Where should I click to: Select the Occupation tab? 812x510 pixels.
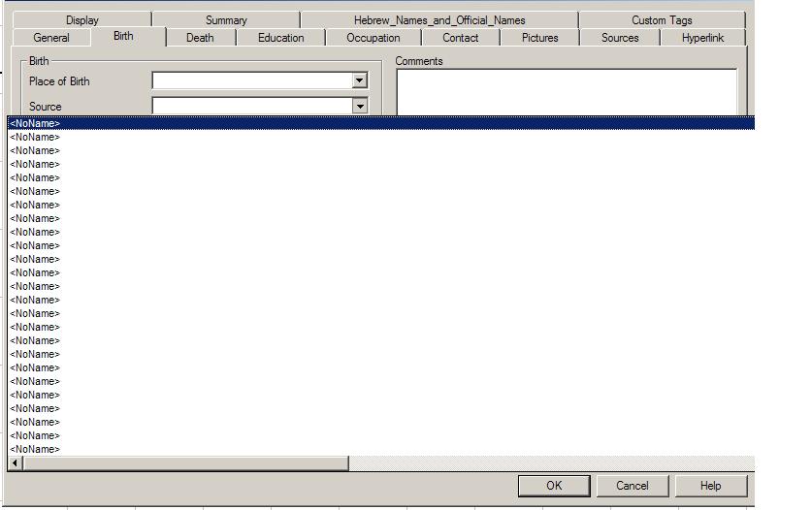pyautogui.click(x=374, y=38)
